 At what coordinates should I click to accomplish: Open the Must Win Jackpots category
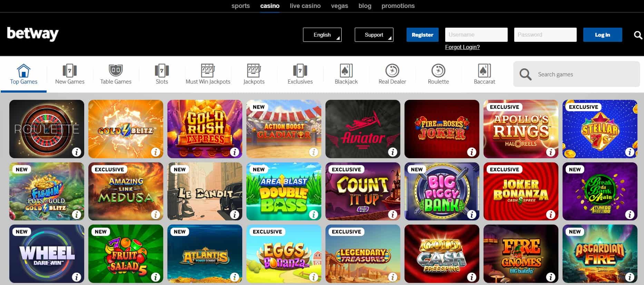[208, 74]
